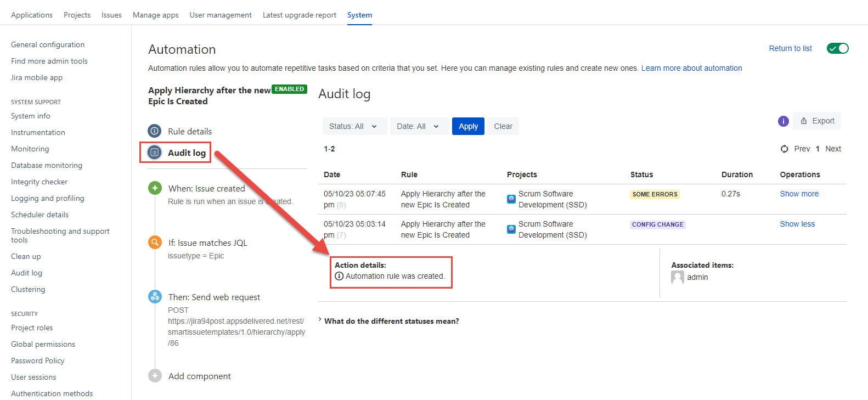The image size is (868, 400).
Task: Click the Add component plus icon
Action: [x=155, y=376]
